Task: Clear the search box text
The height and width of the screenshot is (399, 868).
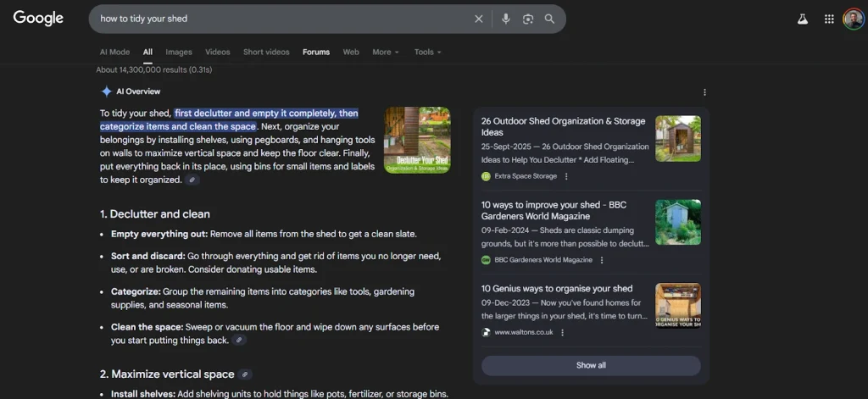Action: (x=479, y=19)
